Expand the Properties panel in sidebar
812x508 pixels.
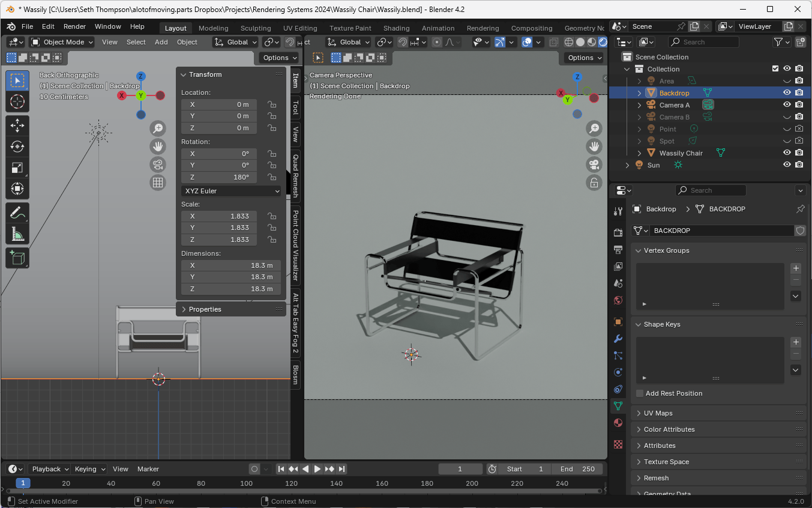click(184, 309)
